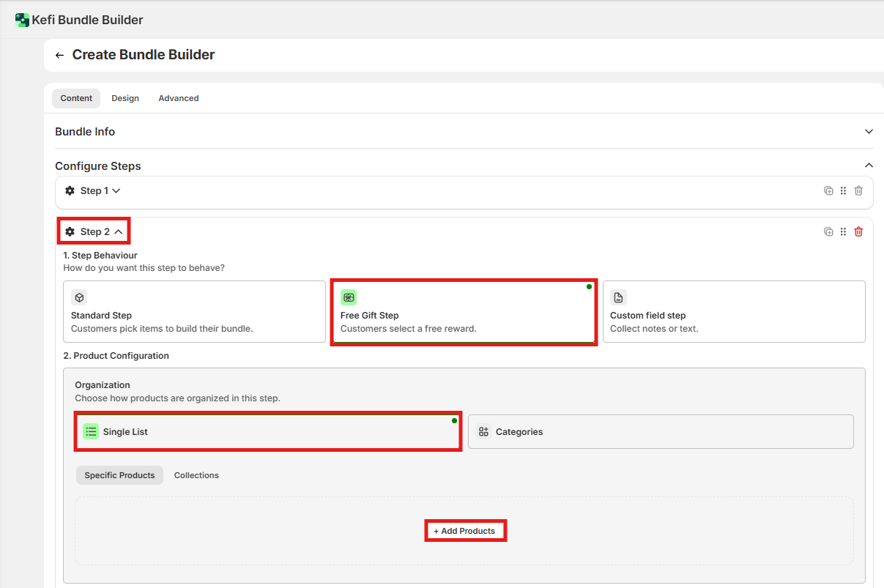The height and width of the screenshot is (588, 884).
Task: Collapse Step 2 with its chevron
Action: point(118,231)
